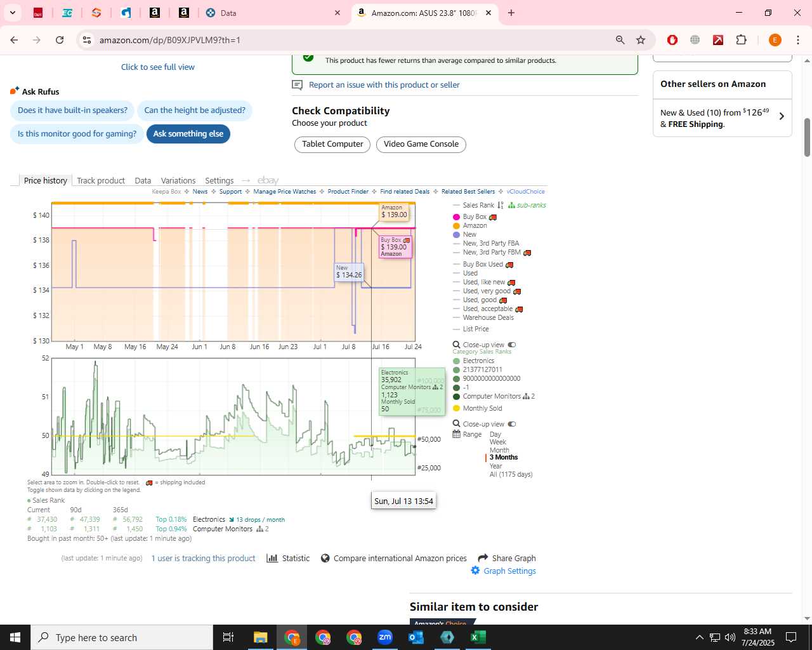Click the page vertical scrollbar thumb

coord(807,137)
